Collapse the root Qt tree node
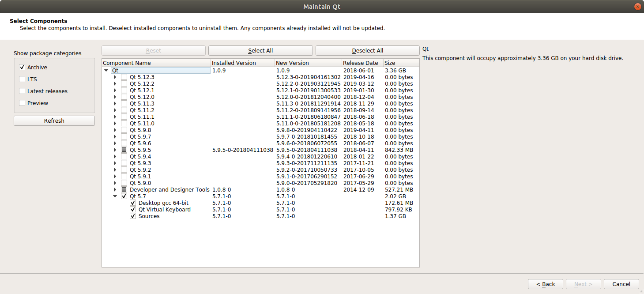Image resolution: width=644 pixels, height=294 pixels. (106, 71)
